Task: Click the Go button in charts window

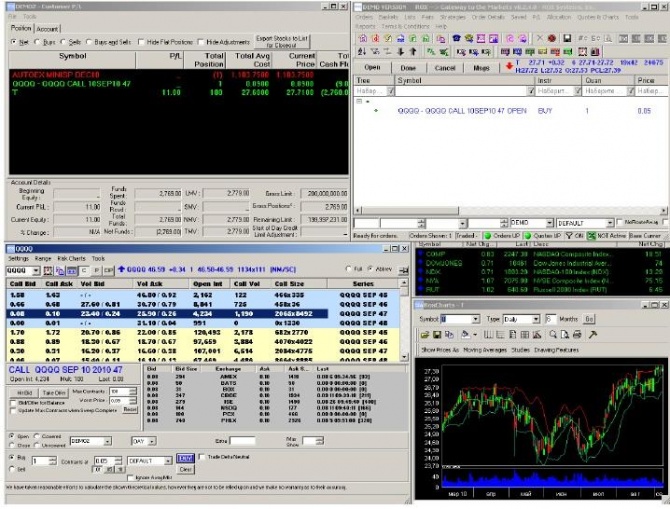Action: click(590, 319)
